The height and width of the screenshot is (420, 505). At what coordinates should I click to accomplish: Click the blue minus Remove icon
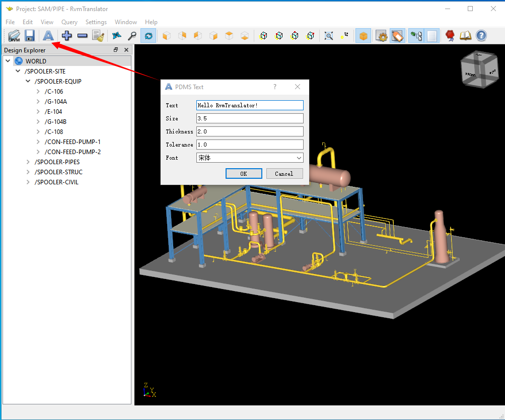[x=83, y=36]
